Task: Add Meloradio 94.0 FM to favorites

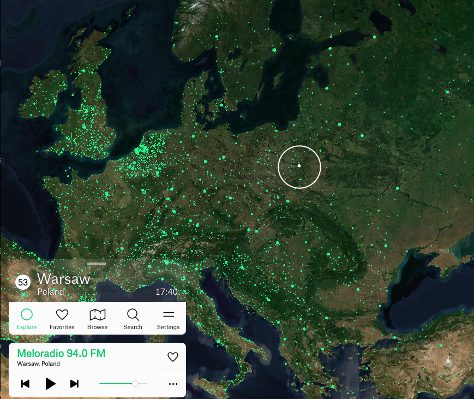Action: (173, 357)
